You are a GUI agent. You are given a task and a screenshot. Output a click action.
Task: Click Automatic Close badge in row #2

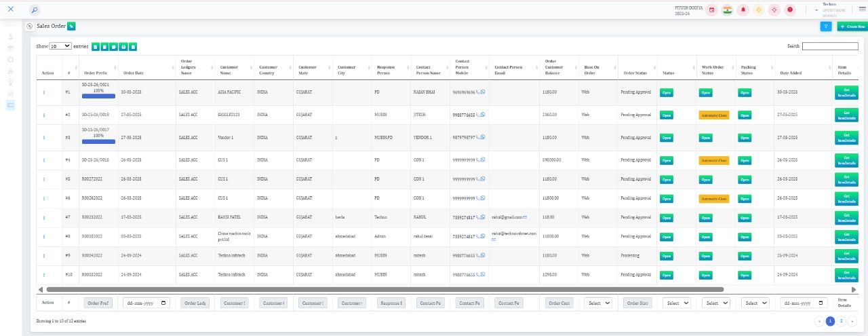714,115
